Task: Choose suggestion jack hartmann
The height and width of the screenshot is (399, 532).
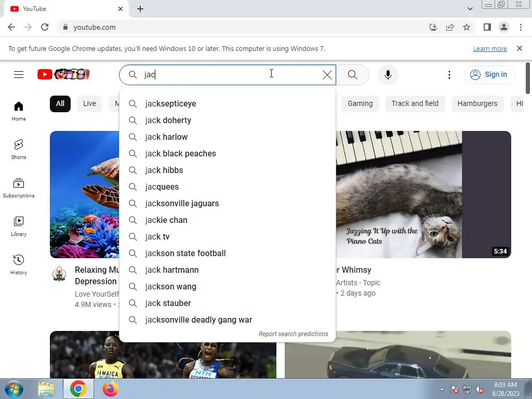Action: pyautogui.click(x=228, y=270)
